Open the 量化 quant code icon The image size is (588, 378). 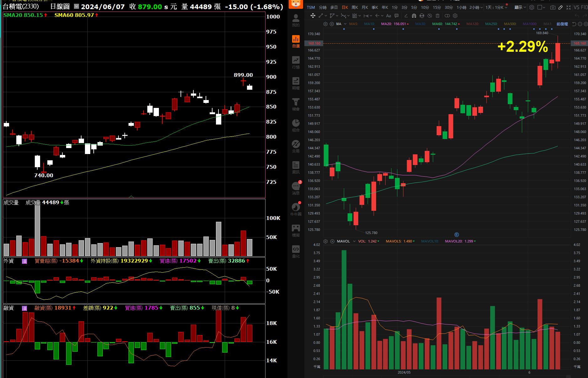coord(296,251)
